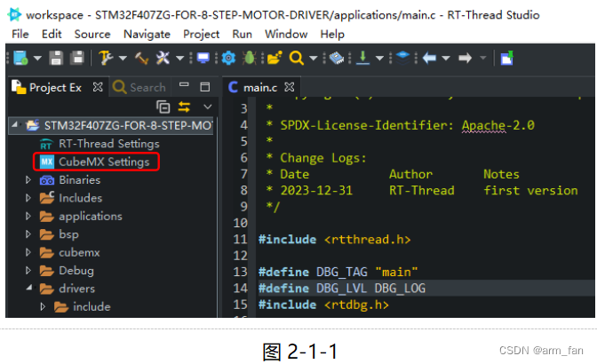This screenshot has width=597, height=364.
Task: Maximize the Project Explorer panel
Action: coord(205,87)
